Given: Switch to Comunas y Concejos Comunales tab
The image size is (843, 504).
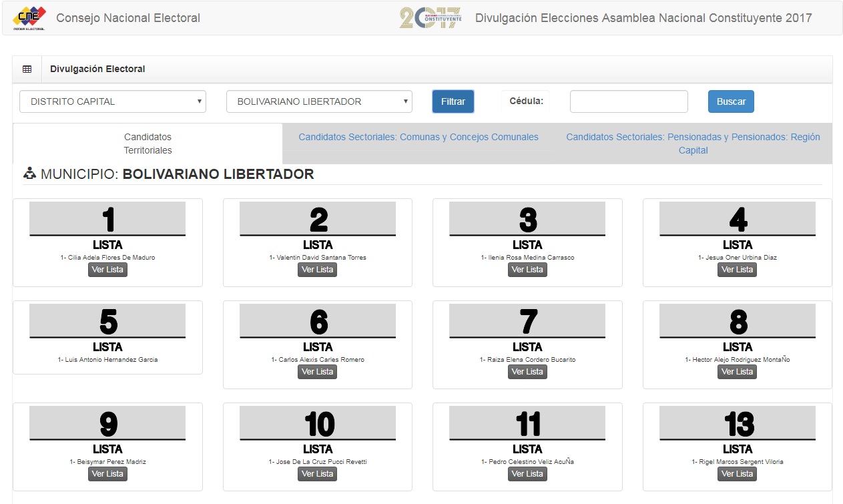Looking at the screenshot, I should point(418,137).
